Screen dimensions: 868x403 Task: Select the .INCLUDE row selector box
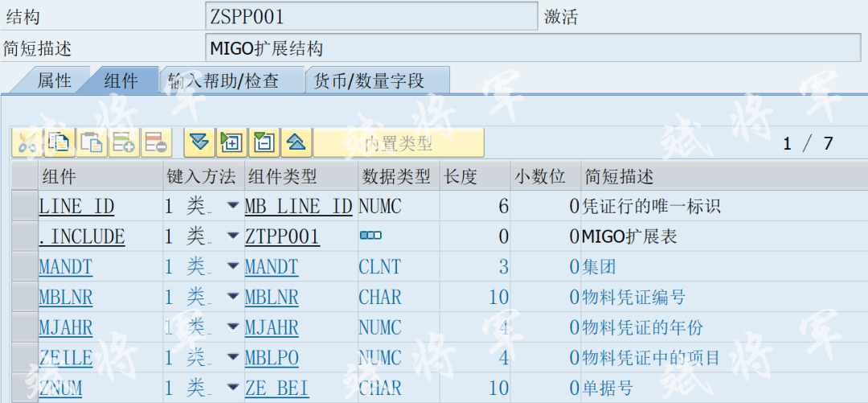(x=24, y=236)
